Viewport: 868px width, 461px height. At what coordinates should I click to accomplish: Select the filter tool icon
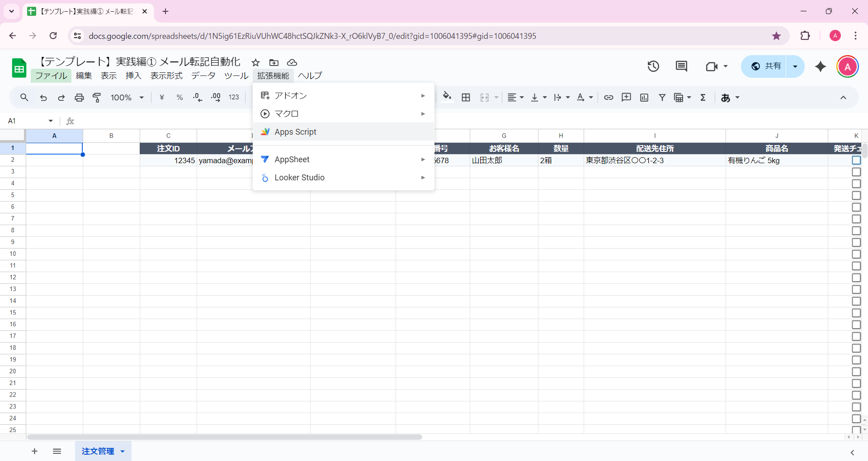point(662,97)
